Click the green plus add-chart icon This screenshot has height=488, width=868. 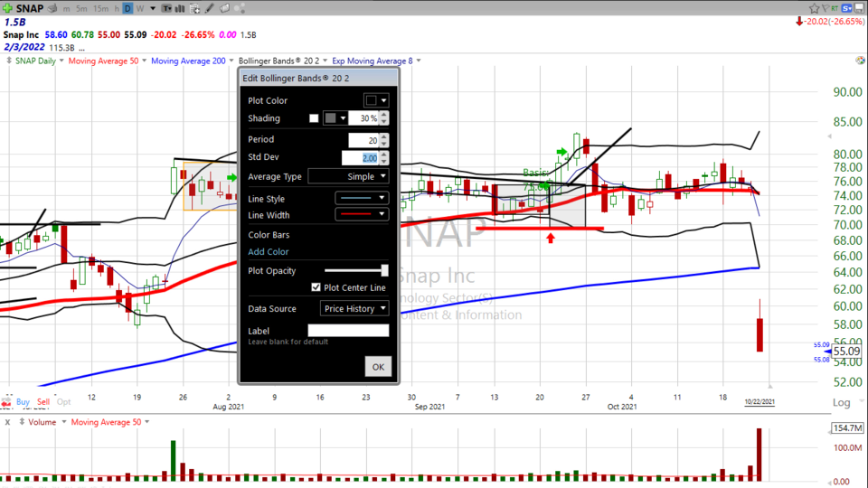coord(7,8)
